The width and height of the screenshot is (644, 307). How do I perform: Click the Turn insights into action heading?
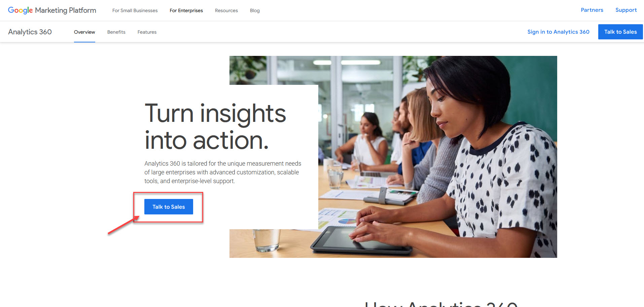pos(215,127)
